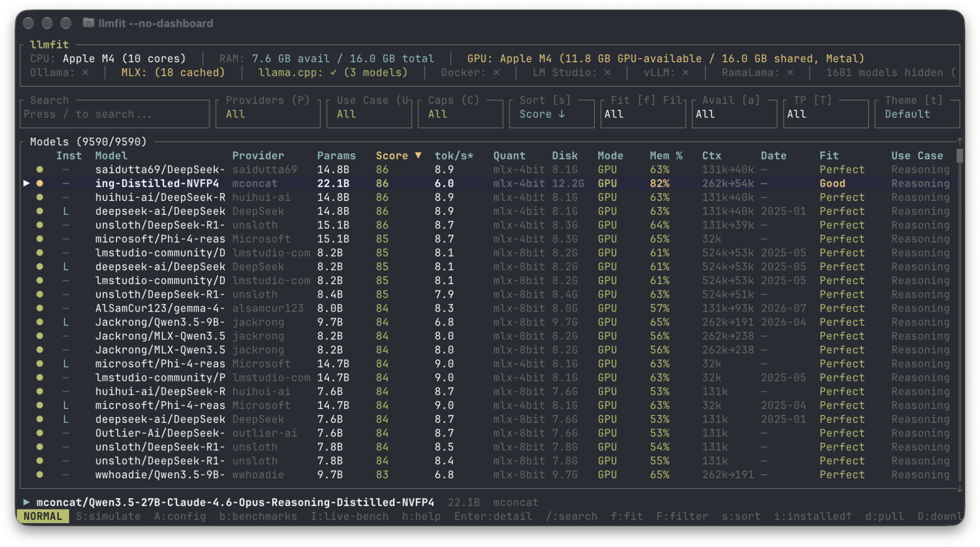Click the sort triangle on the Score column
This screenshot has height=547, width=980.
pos(418,155)
